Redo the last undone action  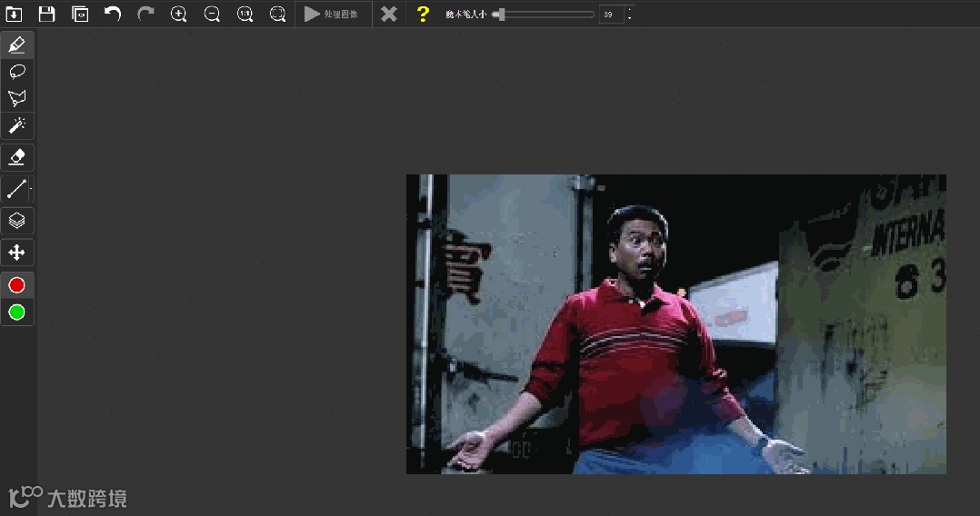point(145,14)
